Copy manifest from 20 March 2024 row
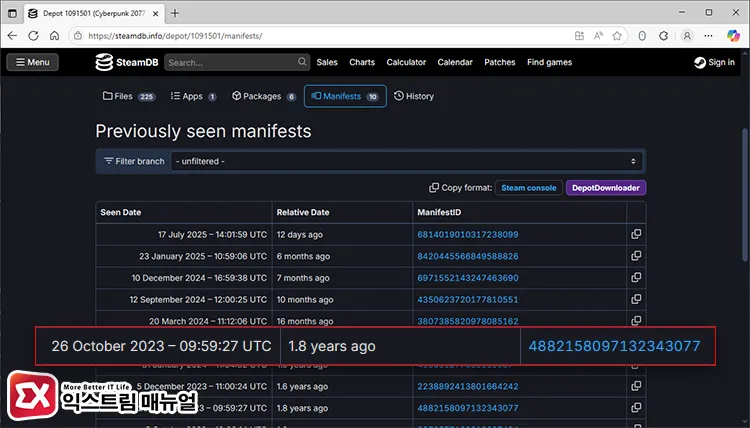Screen dimensions: 750x428 click(636, 320)
